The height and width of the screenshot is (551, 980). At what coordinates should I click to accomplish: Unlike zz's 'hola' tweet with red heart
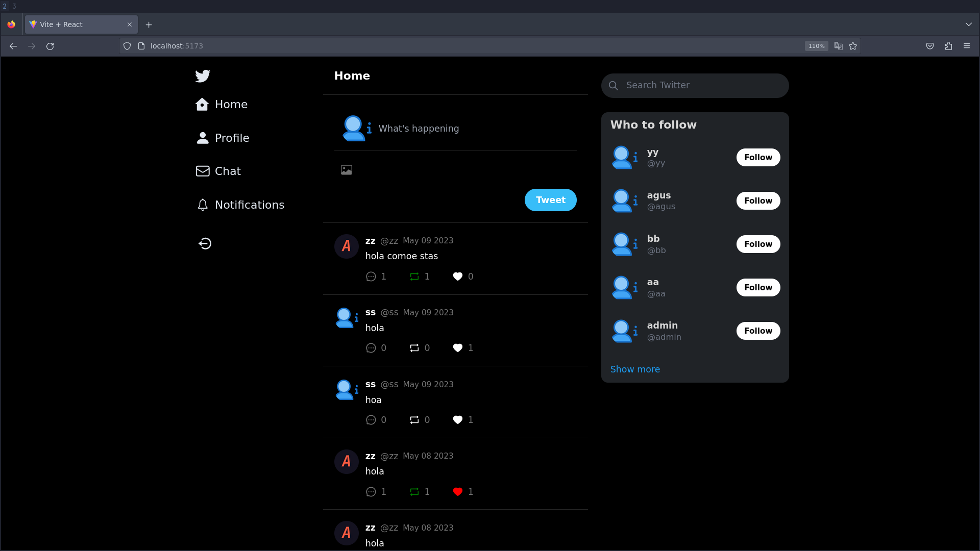point(457,491)
